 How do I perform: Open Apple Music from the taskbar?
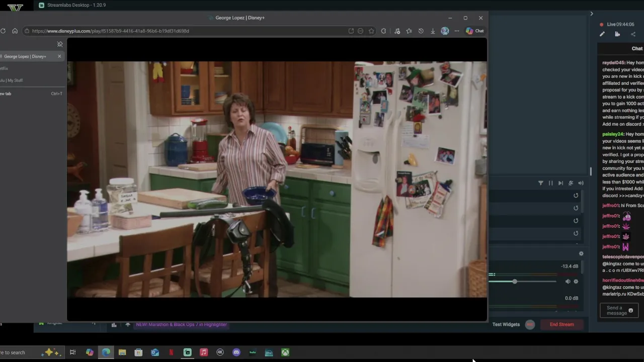pyautogui.click(x=204, y=352)
